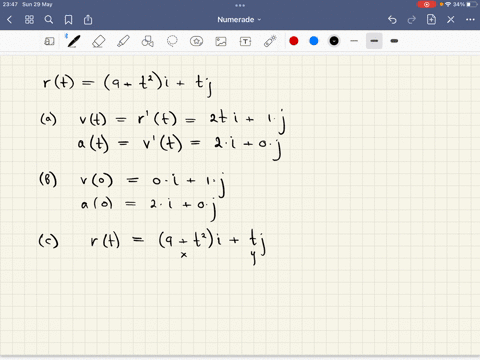Redo the last undone stroke

coord(412,20)
